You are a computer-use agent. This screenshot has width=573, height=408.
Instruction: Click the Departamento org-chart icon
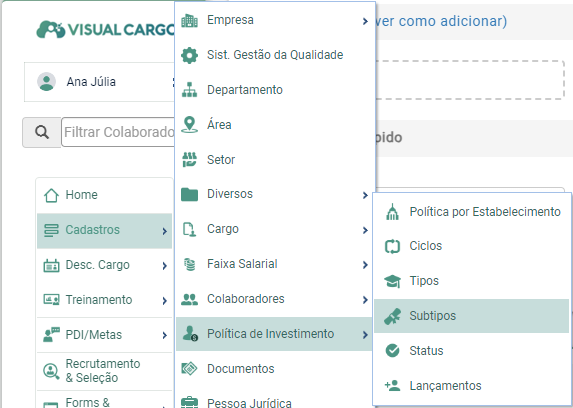[189, 90]
